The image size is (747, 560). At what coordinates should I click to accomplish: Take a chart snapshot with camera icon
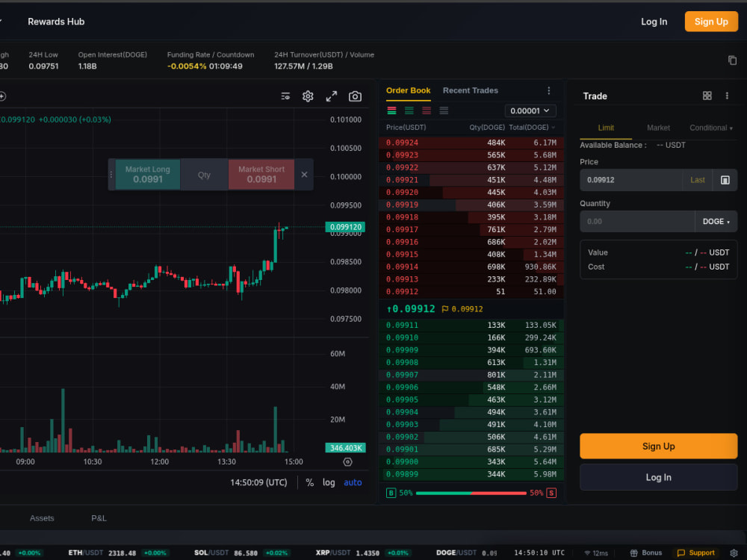(355, 96)
